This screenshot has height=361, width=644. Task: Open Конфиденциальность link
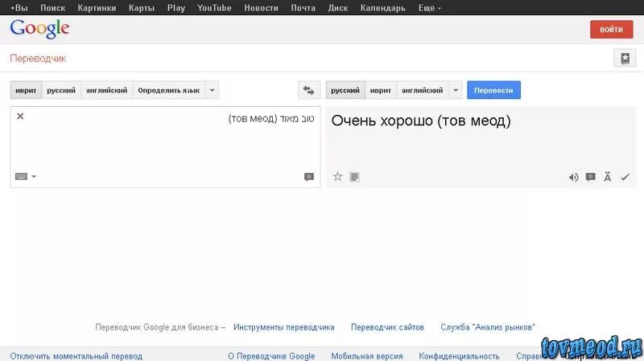459,356
